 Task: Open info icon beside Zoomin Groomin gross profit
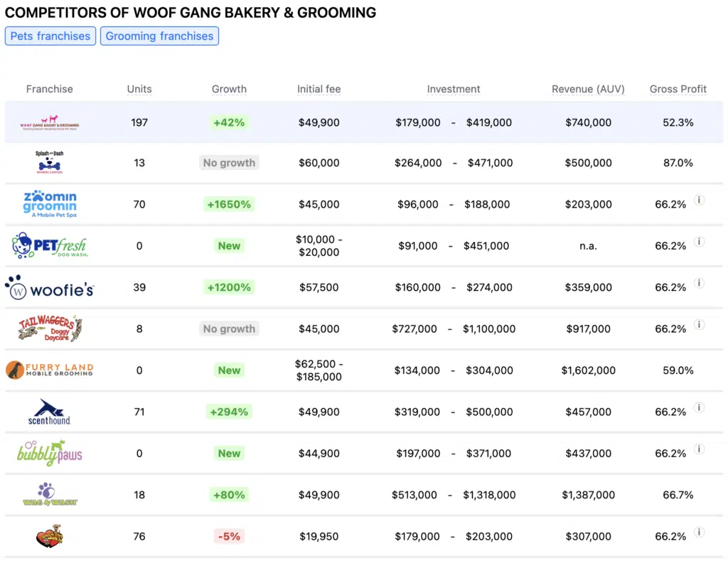pyautogui.click(x=699, y=204)
